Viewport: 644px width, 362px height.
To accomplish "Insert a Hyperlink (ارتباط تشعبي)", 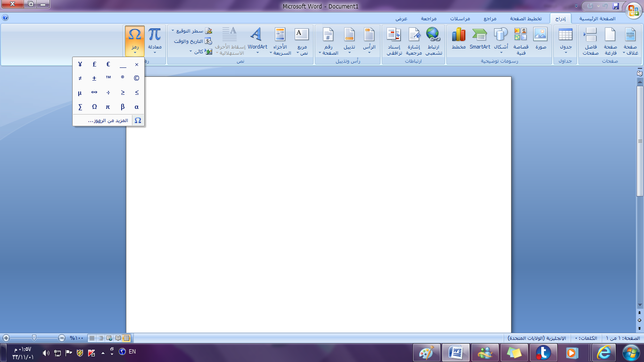I will [433, 41].
